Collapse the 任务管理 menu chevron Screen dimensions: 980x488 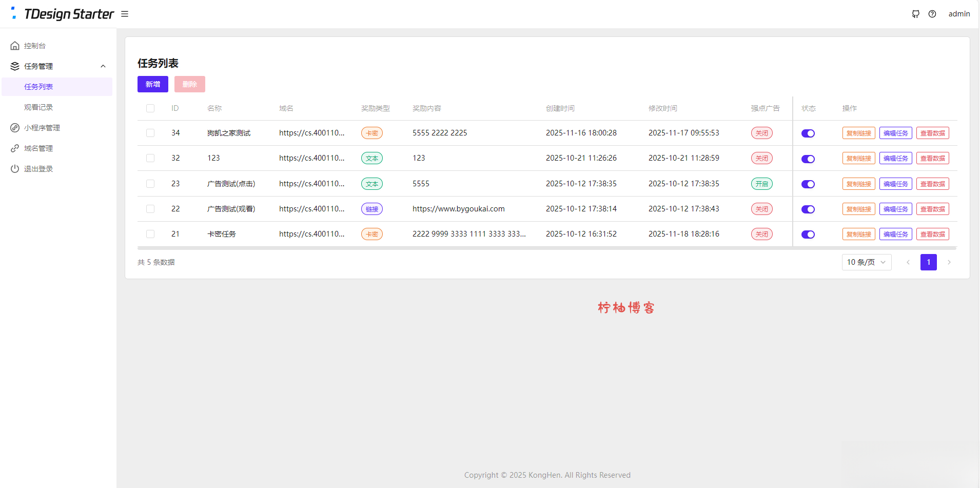coord(103,66)
